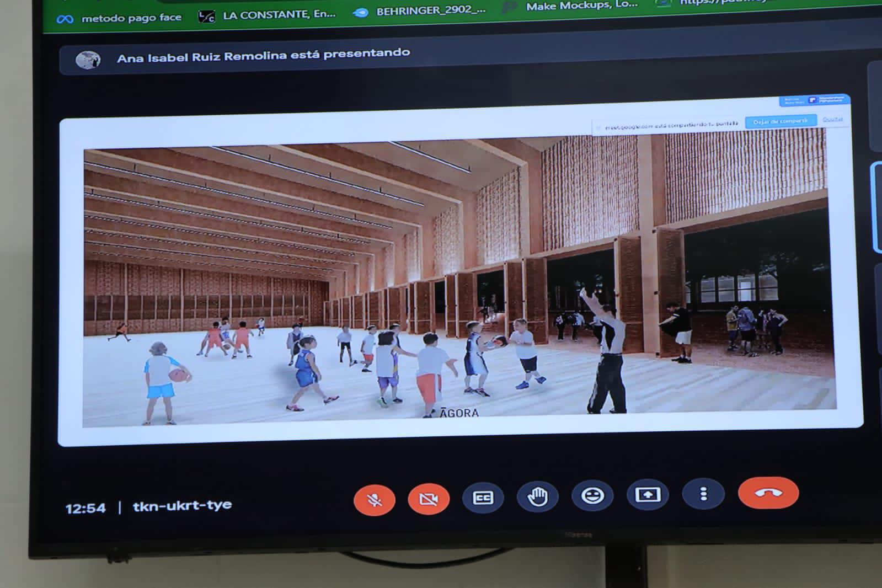This screenshot has width=882, height=588.
Task: Click the present screen icon
Action: pos(648,494)
